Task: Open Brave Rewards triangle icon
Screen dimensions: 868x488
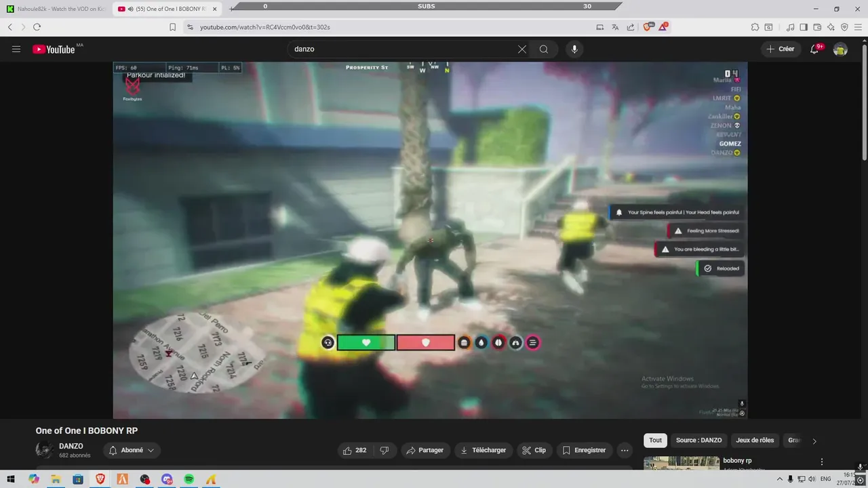Action: 664,27
